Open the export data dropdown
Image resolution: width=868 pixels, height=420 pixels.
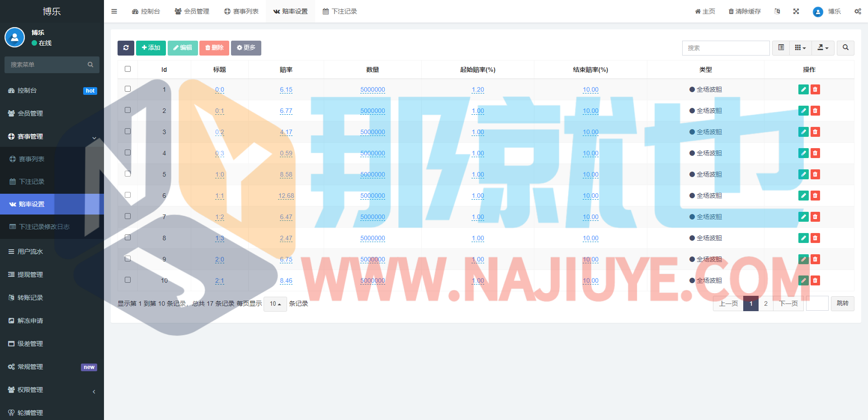click(823, 48)
